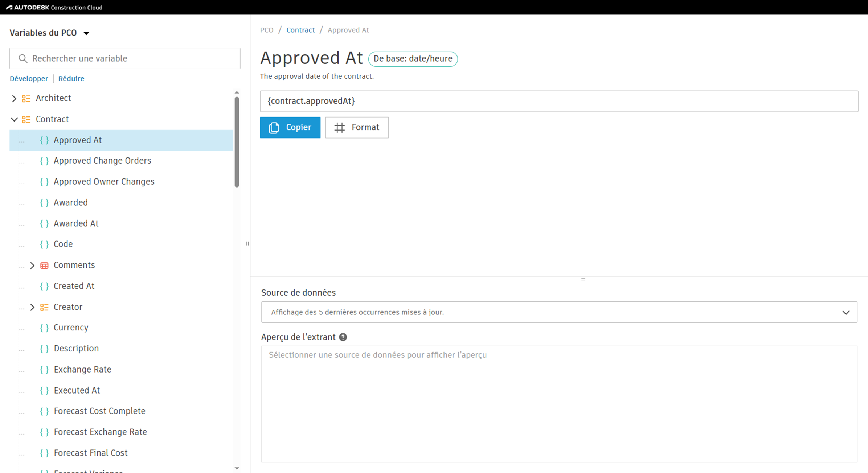The height and width of the screenshot is (473, 868).
Task: Open the Variables du PCO dropdown
Action: point(86,33)
